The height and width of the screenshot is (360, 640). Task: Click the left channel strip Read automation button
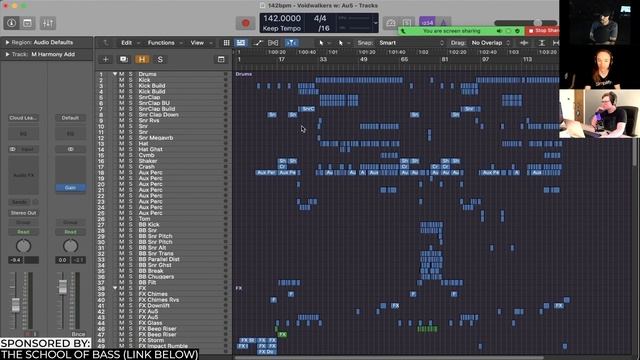coord(23,232)
